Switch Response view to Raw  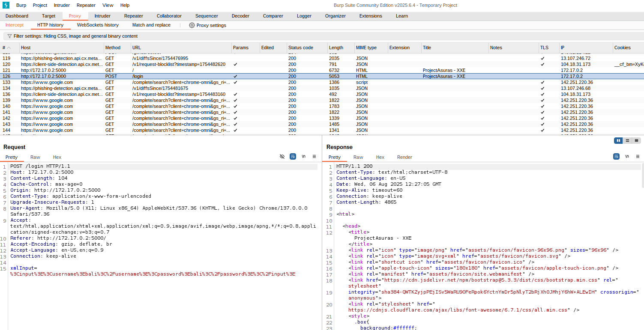(x=358, y=157)
